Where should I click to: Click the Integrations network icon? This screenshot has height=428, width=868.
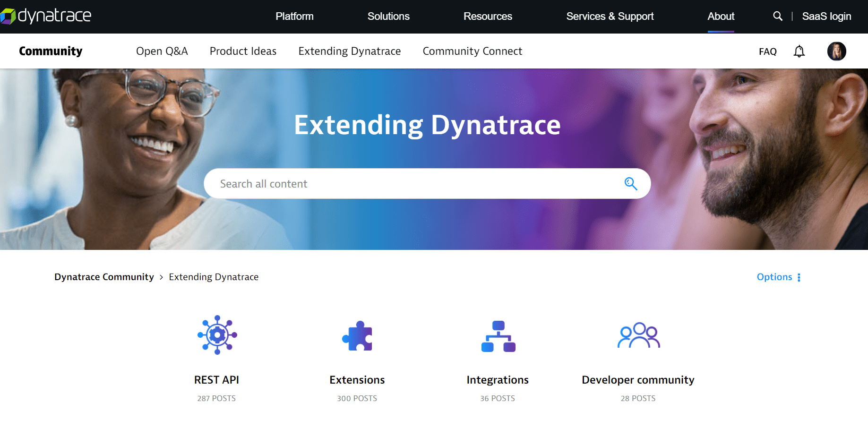(x=498, y=336)
